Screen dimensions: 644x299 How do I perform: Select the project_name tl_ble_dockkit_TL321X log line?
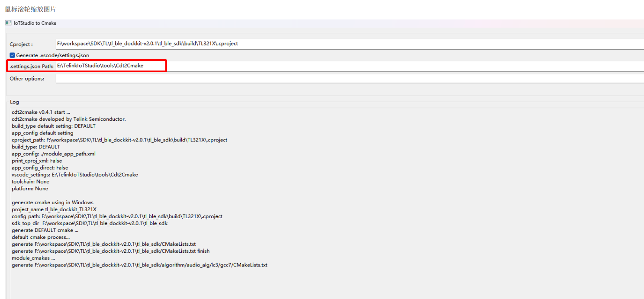click(54, 209)
